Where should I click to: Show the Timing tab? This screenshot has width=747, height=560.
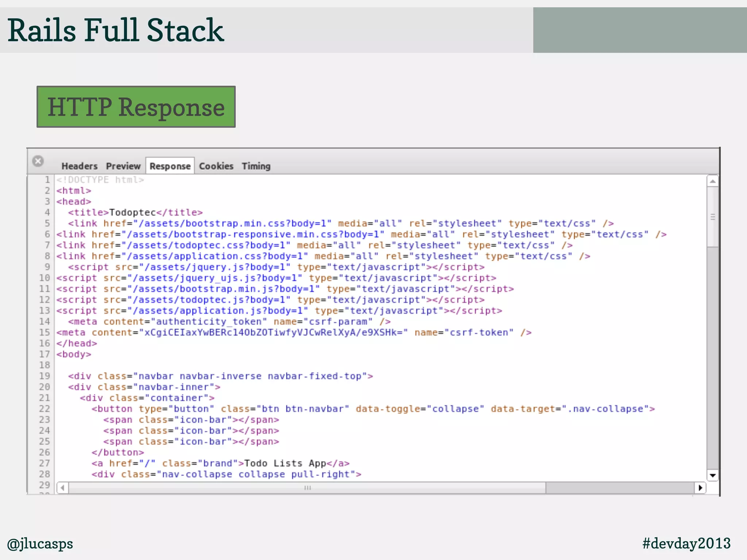[x=256, y=166]
